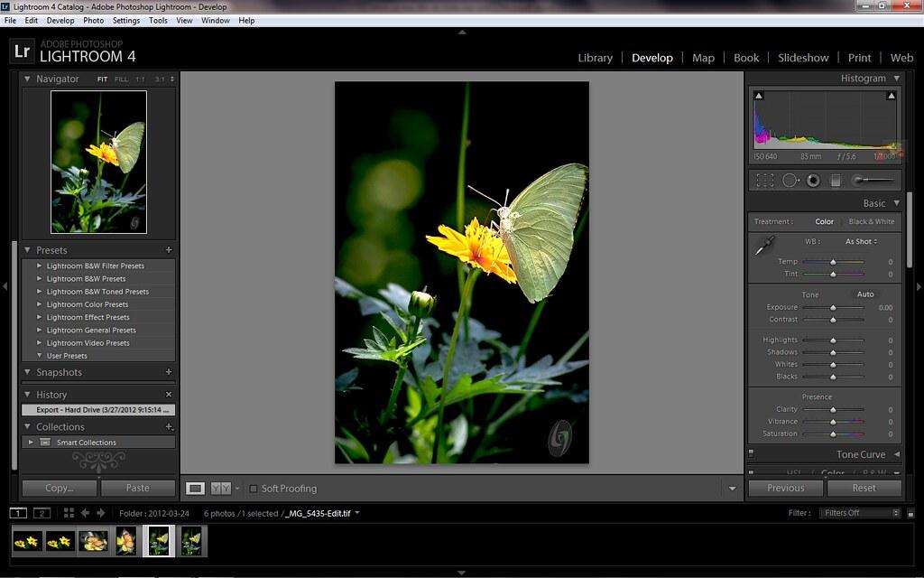Viewport: 924px width, 578px height.
Task: Open the Filters Off dropdown
Action: coord(860,513)
